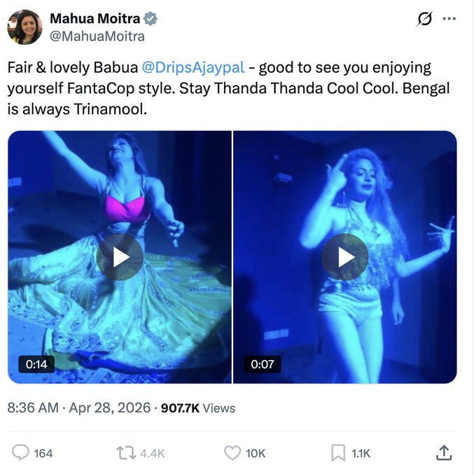Screen dimensions: 476x475
Task: Click the reply speech bubble icon
Action: 21,453
